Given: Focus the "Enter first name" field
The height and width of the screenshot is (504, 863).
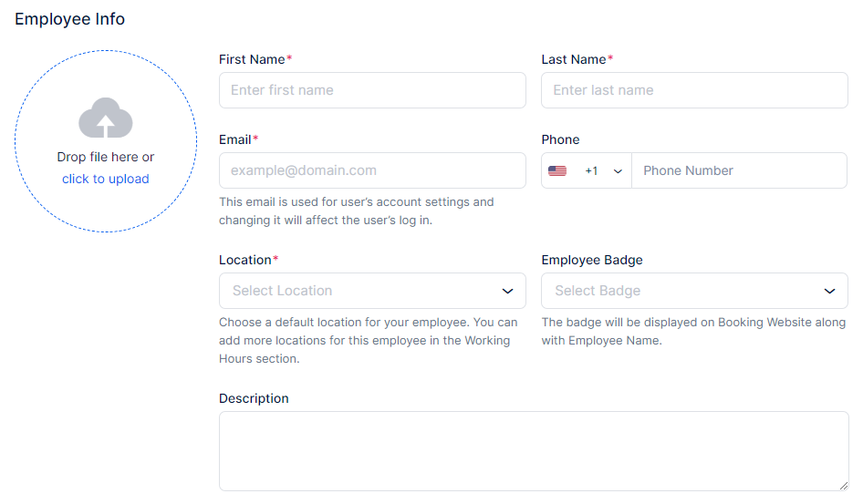Looking at the screenshot, I should [x=372, y=90].
